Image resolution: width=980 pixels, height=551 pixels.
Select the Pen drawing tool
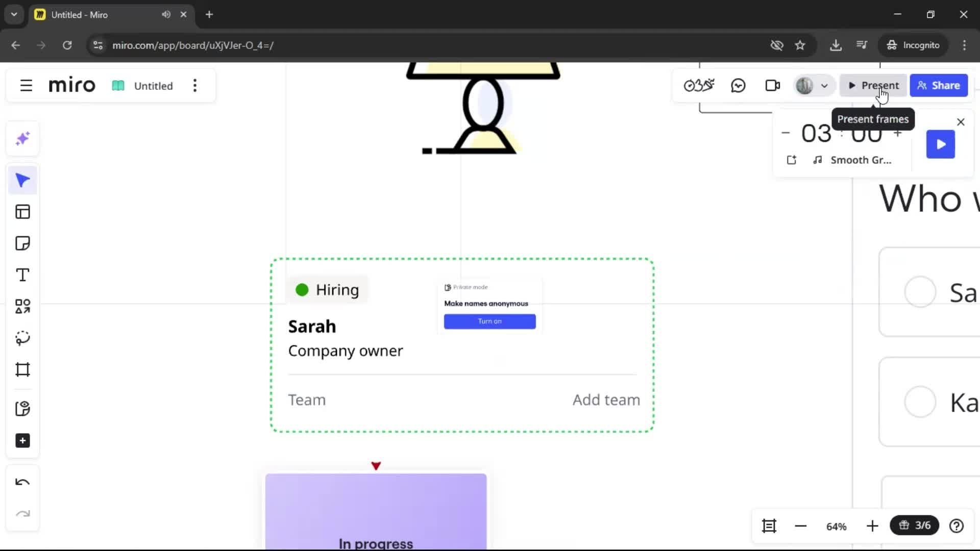tap(22, 338)
